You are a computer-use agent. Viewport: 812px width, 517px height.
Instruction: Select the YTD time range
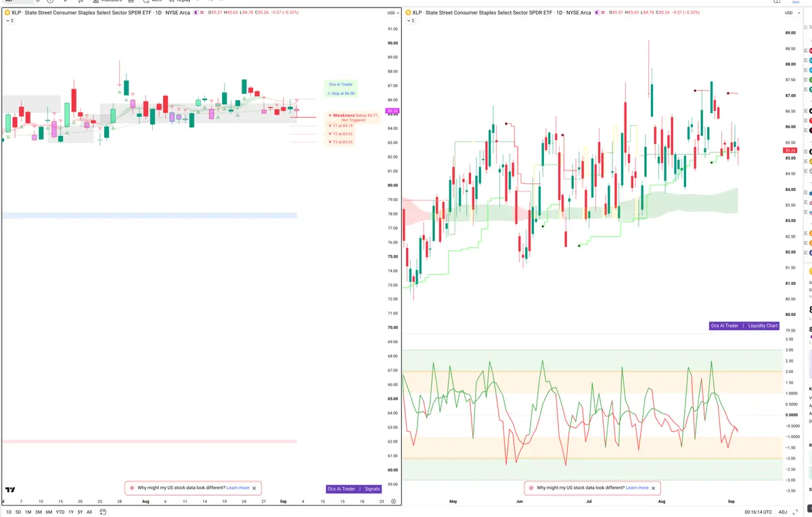(x=60, y=512)
